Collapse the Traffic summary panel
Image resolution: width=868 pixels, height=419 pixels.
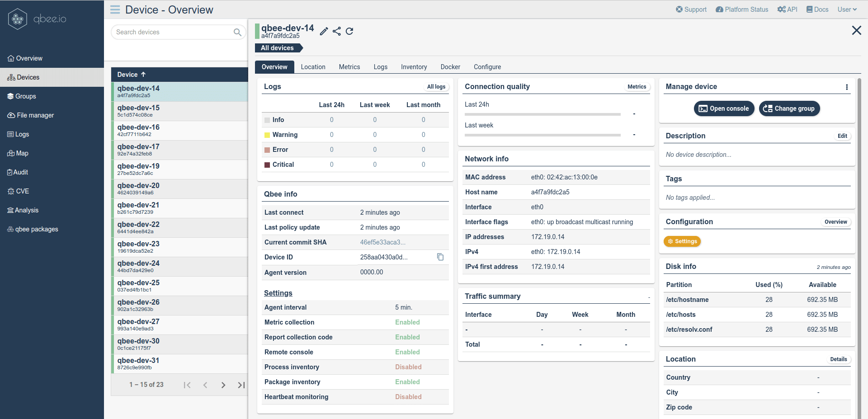tap(649, 297)
